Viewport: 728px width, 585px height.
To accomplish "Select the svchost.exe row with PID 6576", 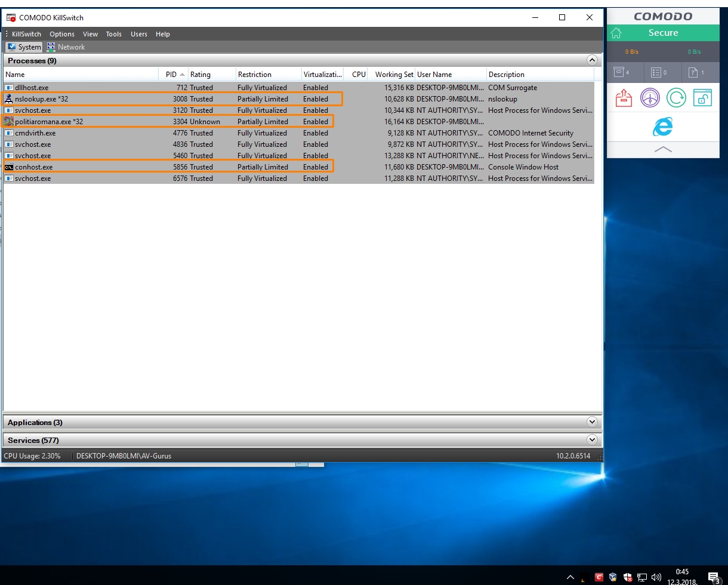I will [x=299, y=178].
